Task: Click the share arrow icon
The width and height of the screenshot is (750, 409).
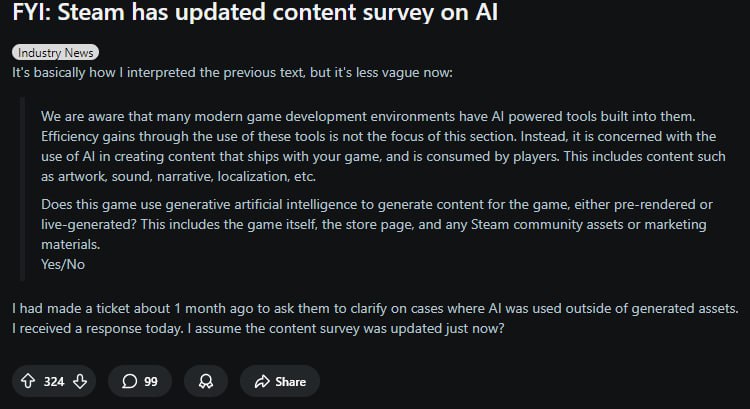Action: (x=263, y=381)
